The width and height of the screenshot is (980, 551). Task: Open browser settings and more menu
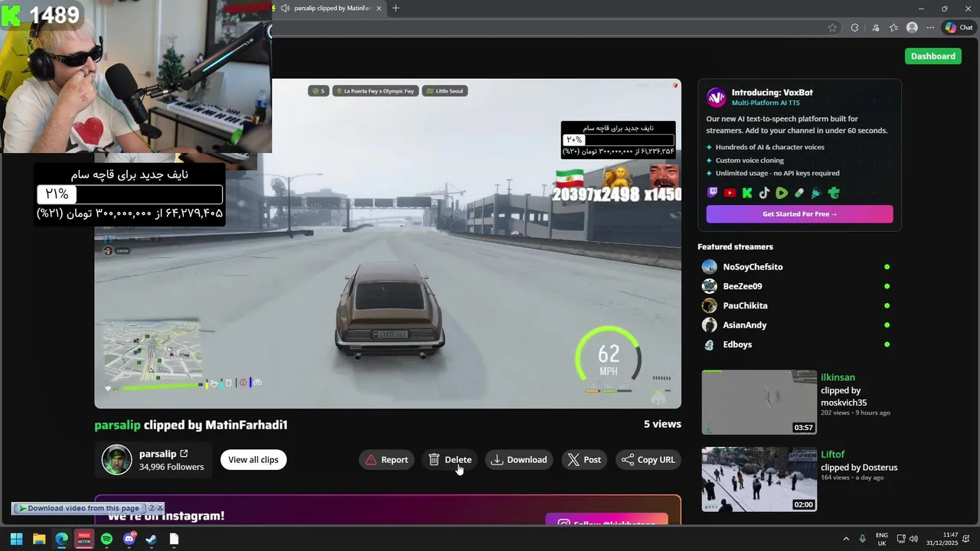[x=930, y=28]
